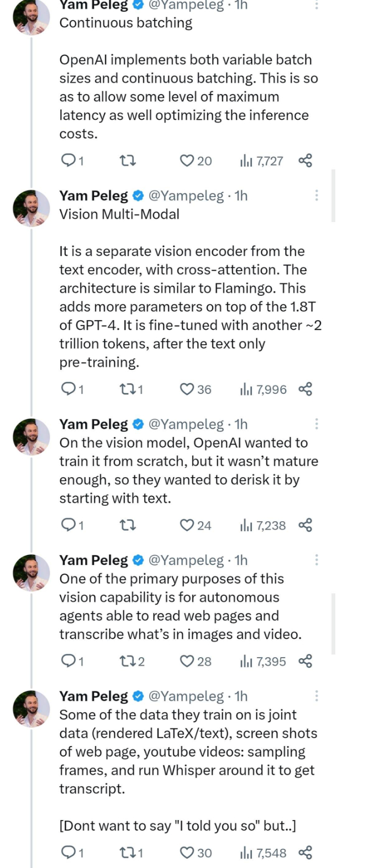Reply to the Continuous batching tweet
The height and width of the screenshot is (868, 369).
coord(68,161)
